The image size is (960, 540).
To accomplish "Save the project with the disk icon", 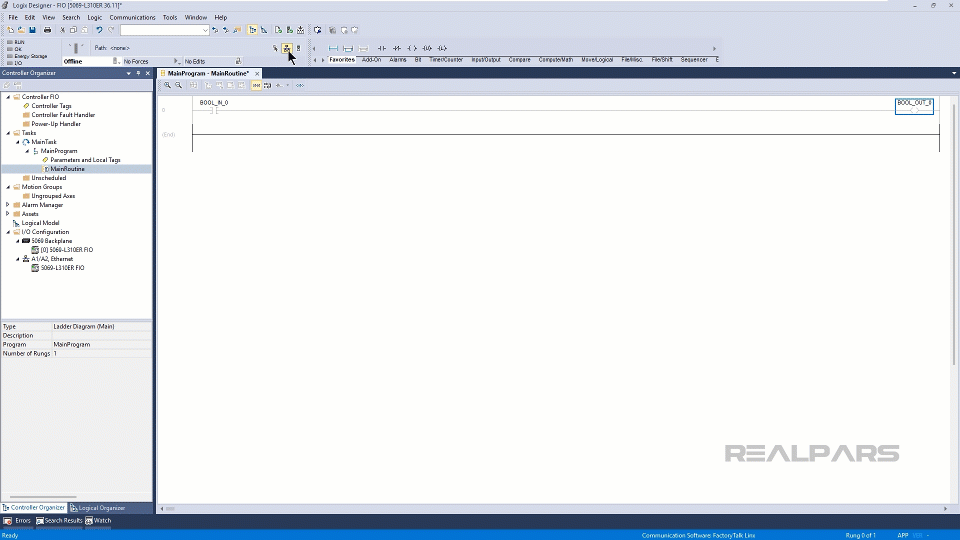I will (x=32, y=30).
